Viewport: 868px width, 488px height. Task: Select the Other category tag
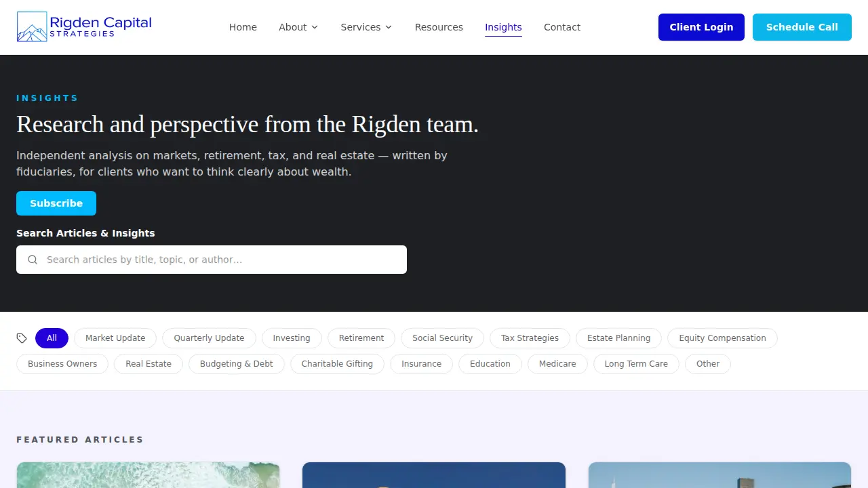tap(708, 364)
